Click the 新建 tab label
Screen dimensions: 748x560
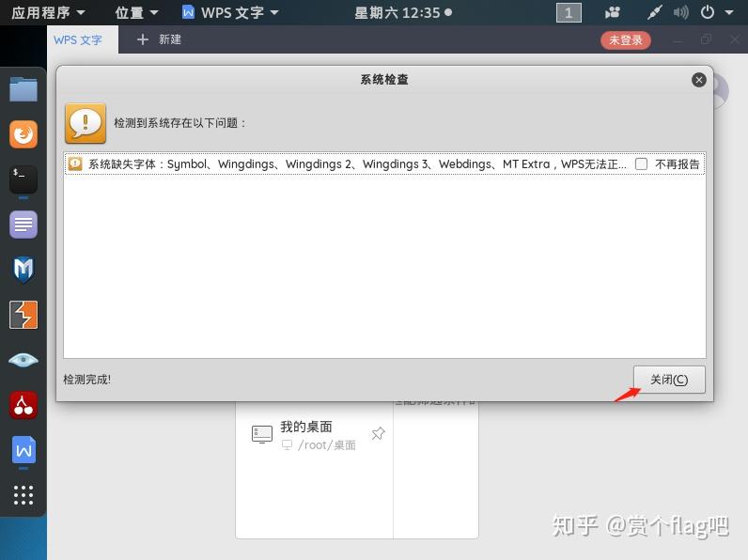coord(170,39)
